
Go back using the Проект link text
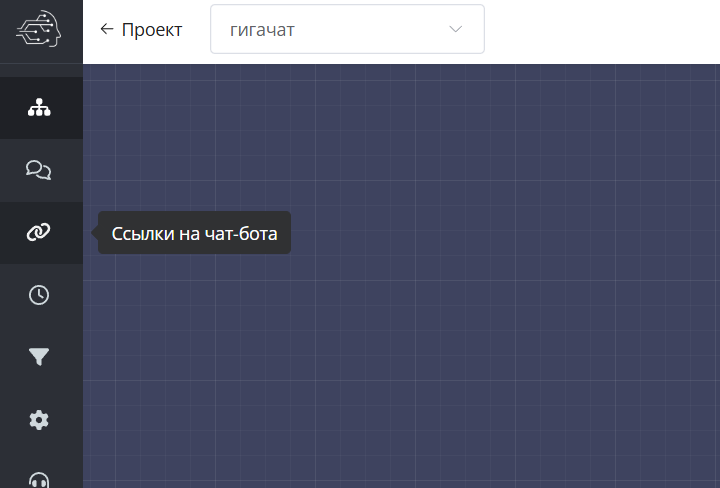click(x=151, y=30)
